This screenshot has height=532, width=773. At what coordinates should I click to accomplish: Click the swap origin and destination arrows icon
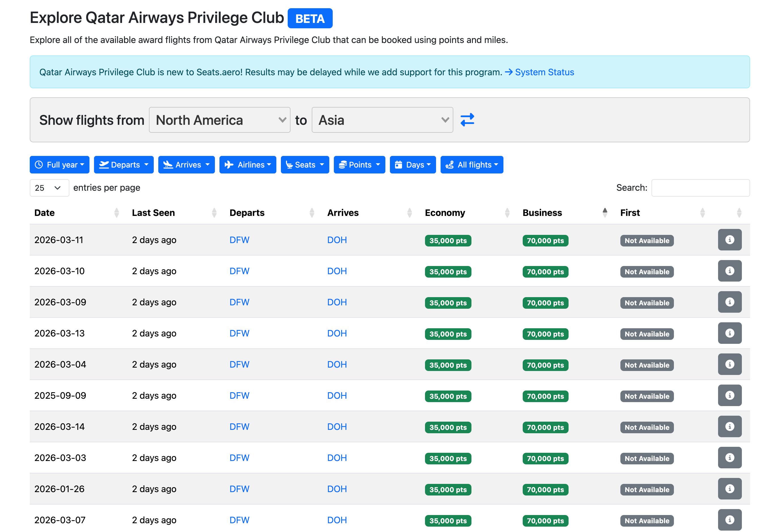(x=467, y=120)
